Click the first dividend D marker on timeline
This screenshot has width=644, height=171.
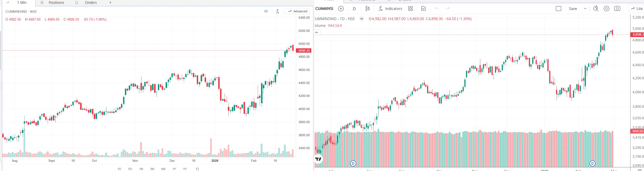(x=353, y=164)
